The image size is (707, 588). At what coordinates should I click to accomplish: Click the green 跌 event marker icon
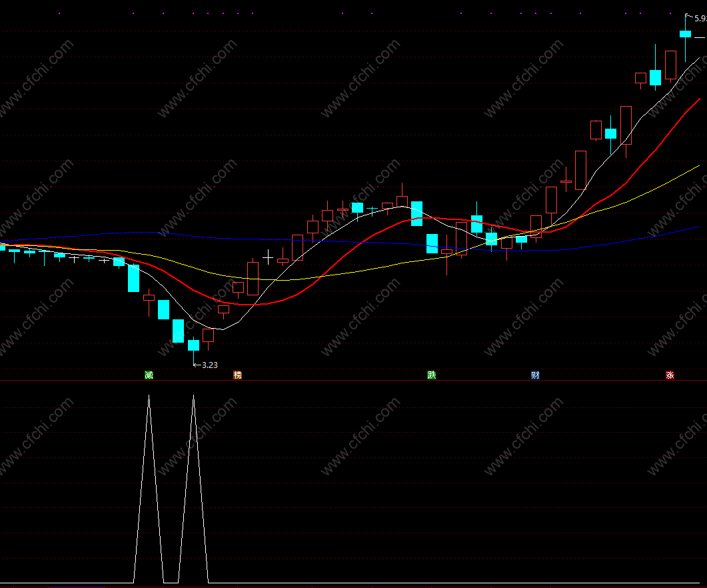click(x=432, y=375)
